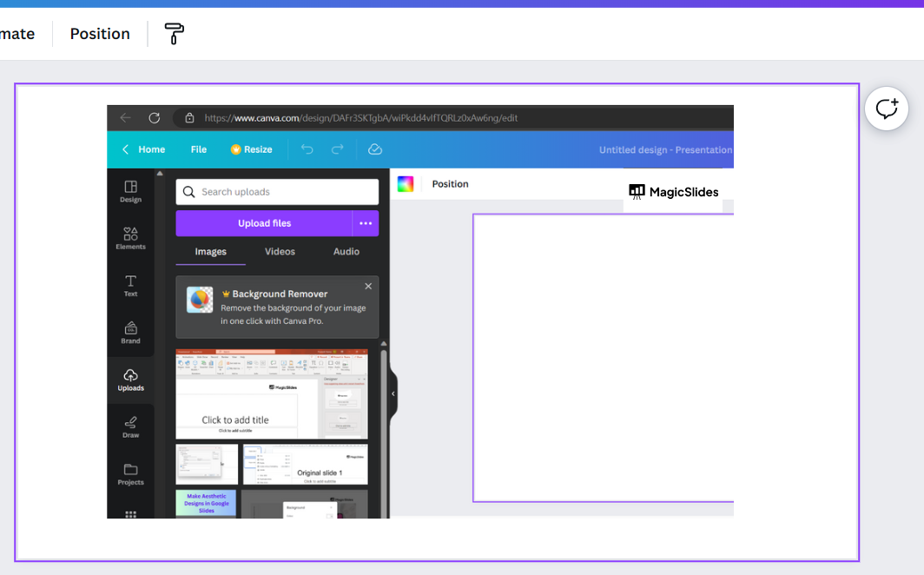
Task: Click the add comment bubble icon
Action: coord(887,109)
